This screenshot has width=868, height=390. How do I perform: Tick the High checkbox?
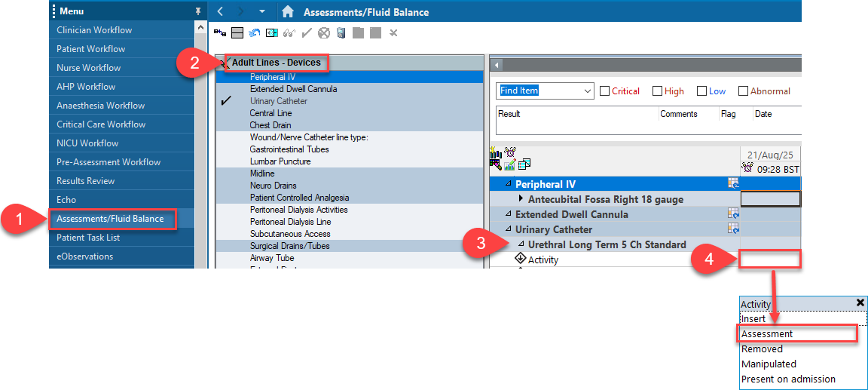[657, 91]
